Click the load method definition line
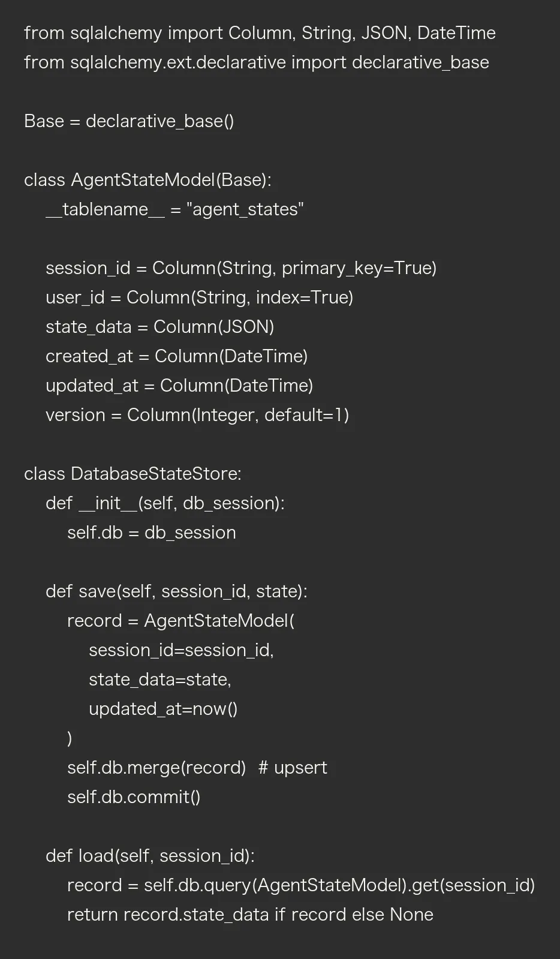This screenshot has height=959, width=560. (150, 856)
